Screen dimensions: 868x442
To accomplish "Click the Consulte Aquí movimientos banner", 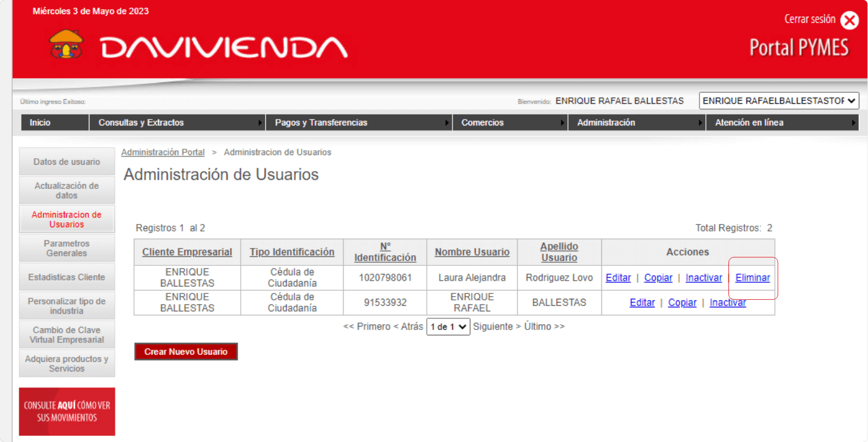I will click(67, 411).
